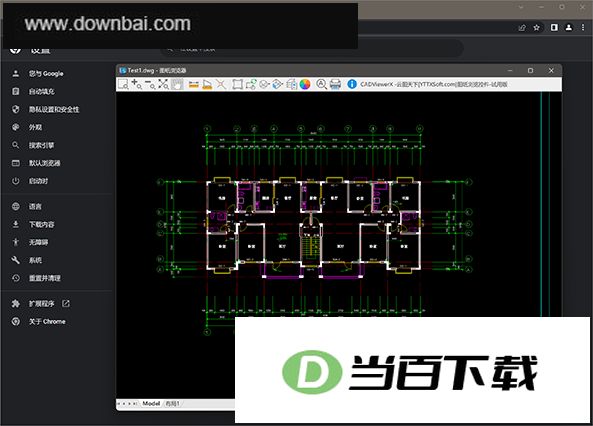Switch to the 布局1 layout tab

pos(172,404)
